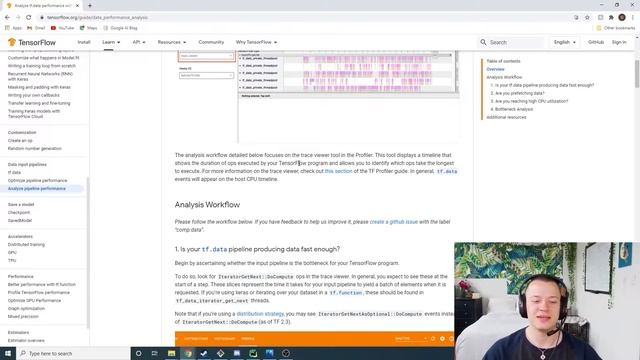This screenshot has width=640, height=360.
Task: Open the API dropdown menu
Action: click(x=139, y=42)
